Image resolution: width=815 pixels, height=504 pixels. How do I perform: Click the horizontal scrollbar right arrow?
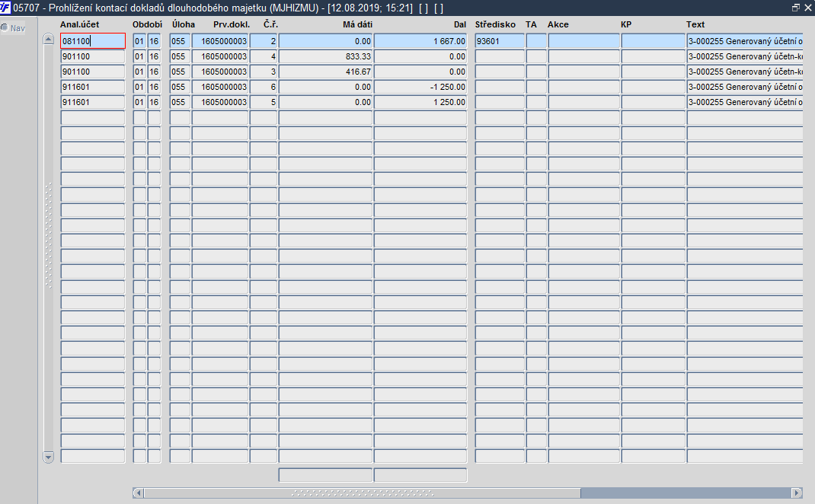[797, 493]
